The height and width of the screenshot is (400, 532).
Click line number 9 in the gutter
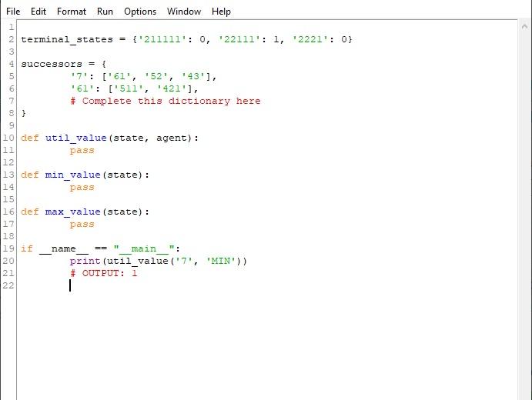[12, 125]
